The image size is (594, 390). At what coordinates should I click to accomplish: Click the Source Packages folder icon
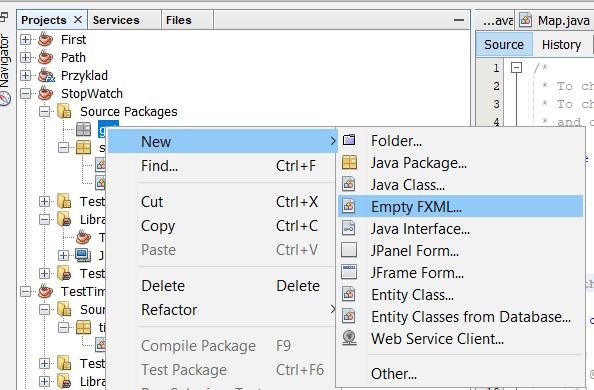coord(64,111)
